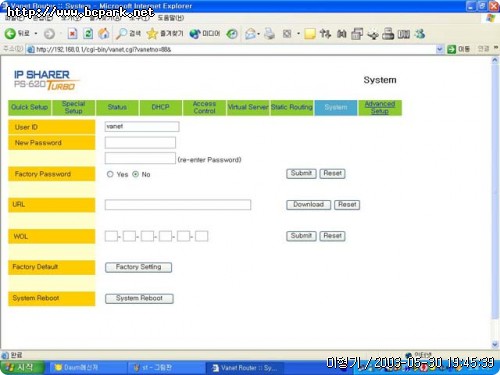Reset the password form fields
Screen dimensions: 500x375
pos(332,173)
